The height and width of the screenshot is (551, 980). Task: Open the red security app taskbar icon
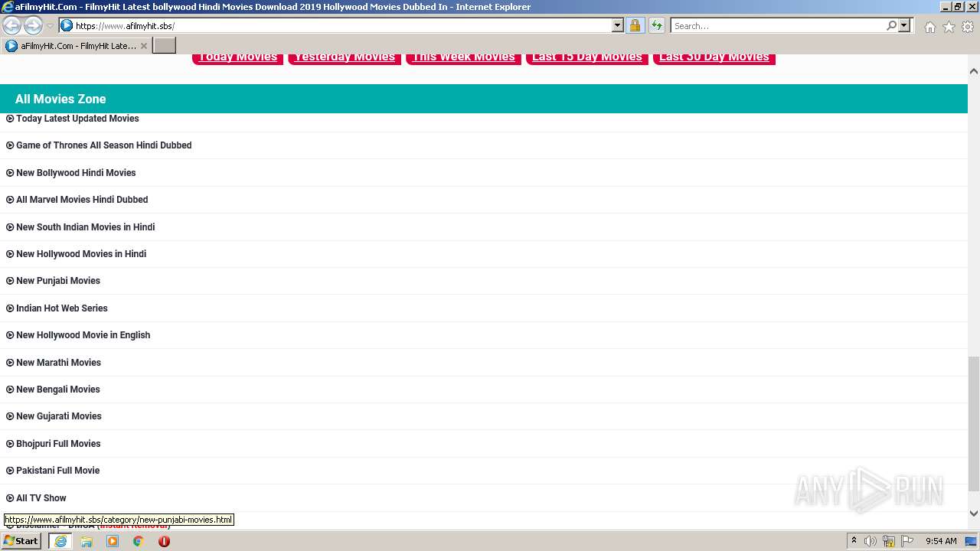(164, 541)
